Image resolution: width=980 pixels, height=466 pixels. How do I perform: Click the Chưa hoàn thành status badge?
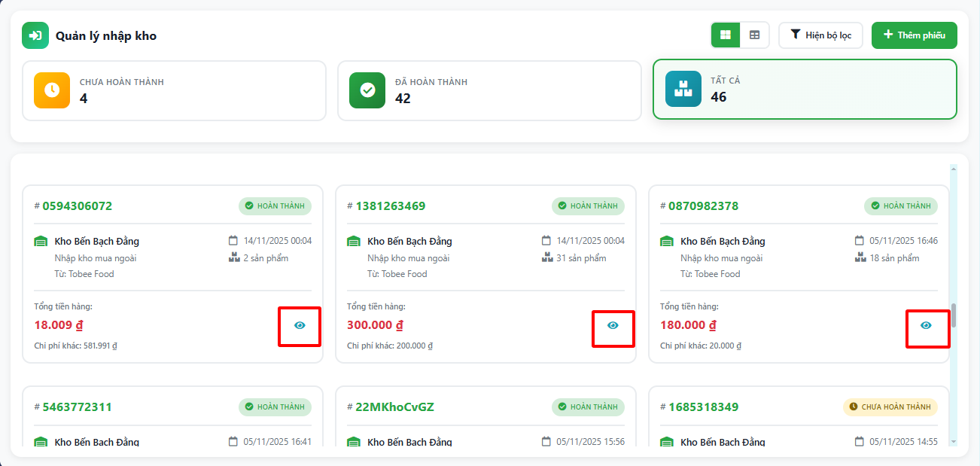pos(890,407)
